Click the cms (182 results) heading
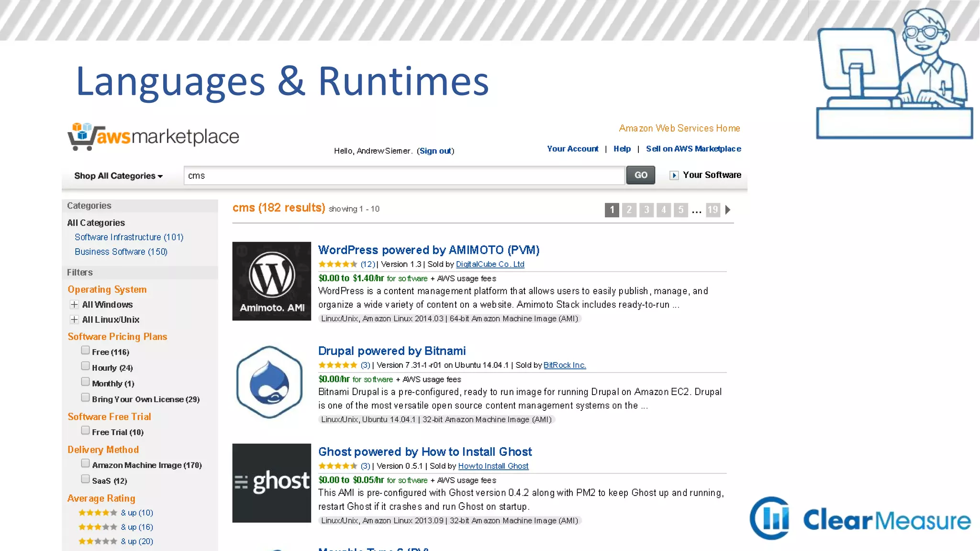This screenshot has width=980, height=551. point(279,208)
